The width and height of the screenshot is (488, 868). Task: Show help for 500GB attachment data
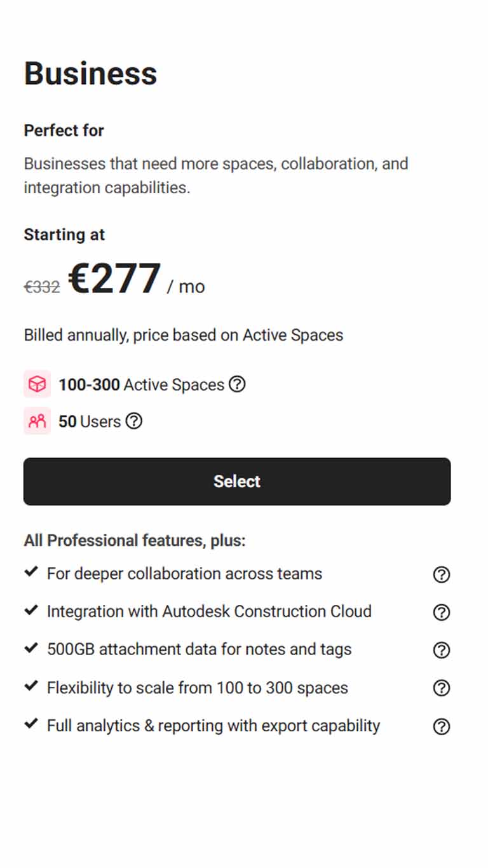tap(441, 650)
